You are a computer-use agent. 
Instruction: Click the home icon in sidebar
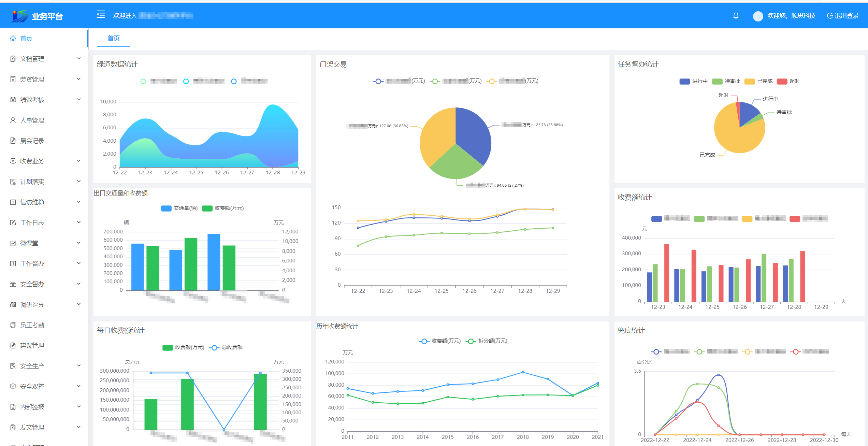click(x=13, y=39)
